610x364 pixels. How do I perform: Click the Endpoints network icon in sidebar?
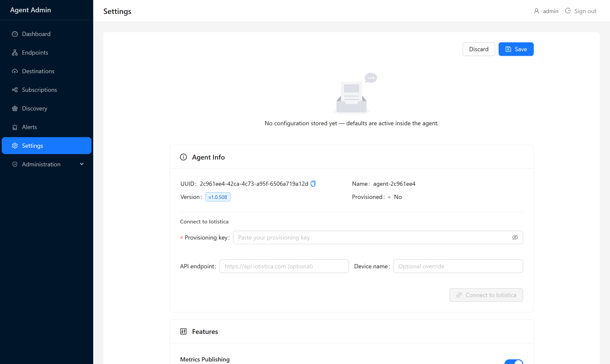click(x=15, y=52)
